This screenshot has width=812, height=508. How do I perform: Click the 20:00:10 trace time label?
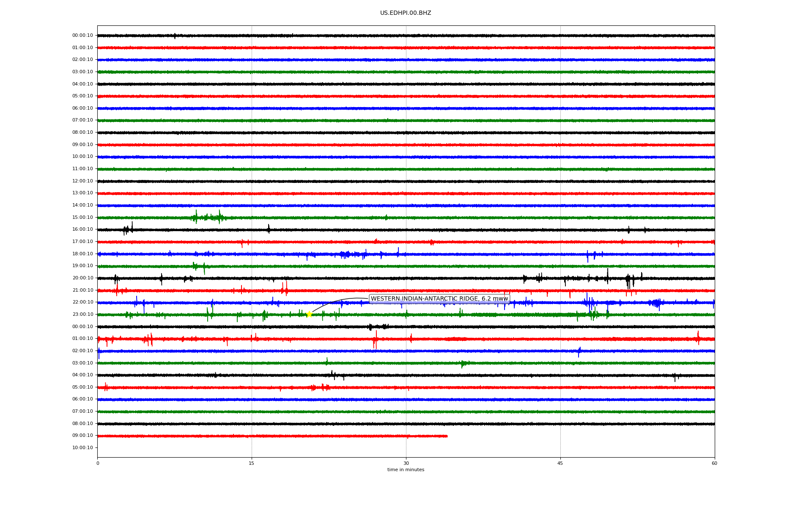pos(82,278)
